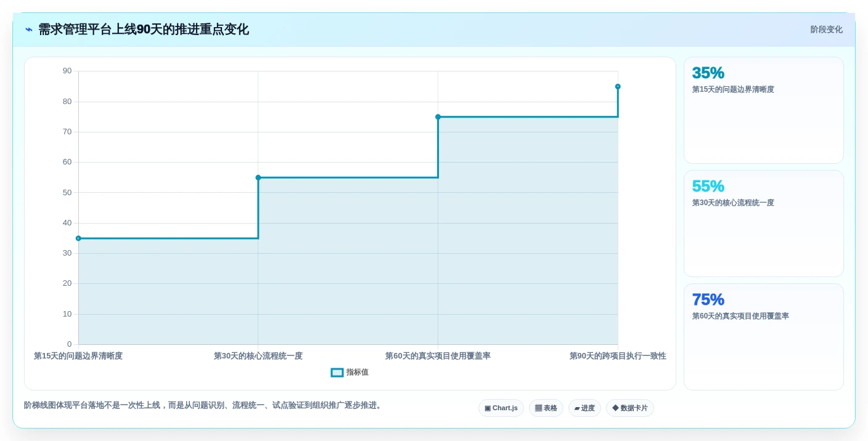
Task: Open the 75% 真实项目使用覆盖率 card
Action: pos(764,337)
